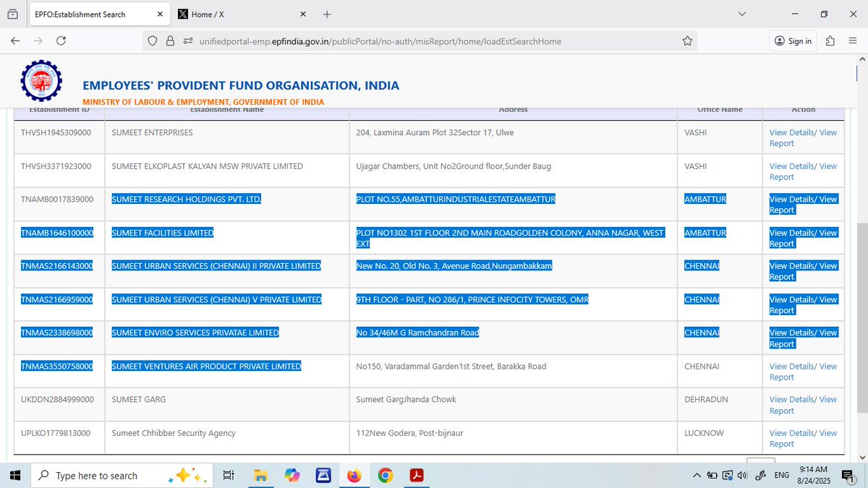The image size is (868, 488).
Task: Click the site security padlock icon
Action: coord(170,41)
